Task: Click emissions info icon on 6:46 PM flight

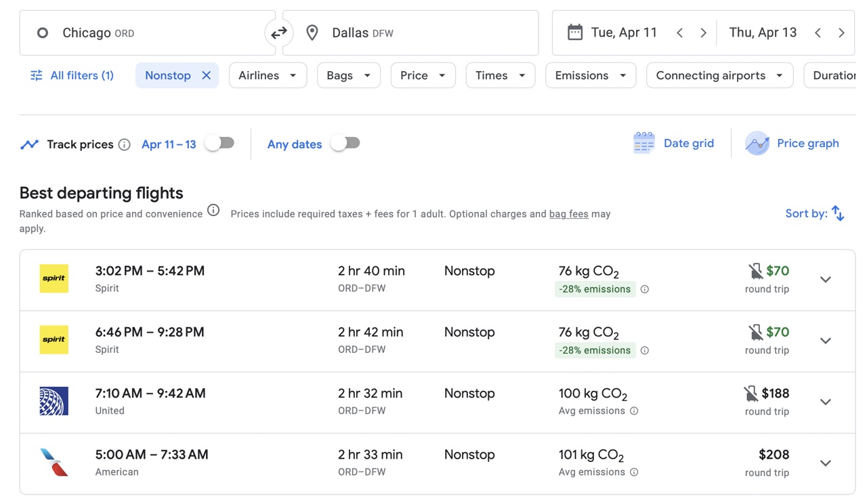Action: [x=645, y=350]
